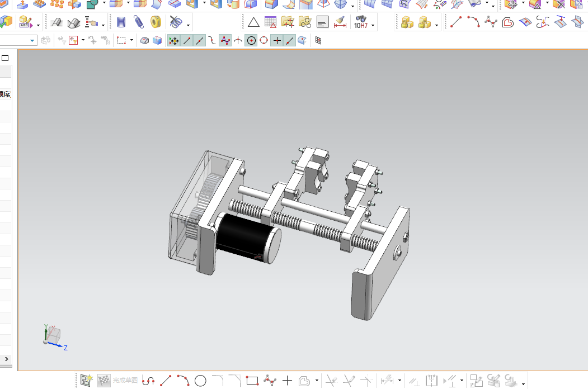Toggle the Existing Point snap option
The width and height of the screenshot is (588, 389).
277,40
